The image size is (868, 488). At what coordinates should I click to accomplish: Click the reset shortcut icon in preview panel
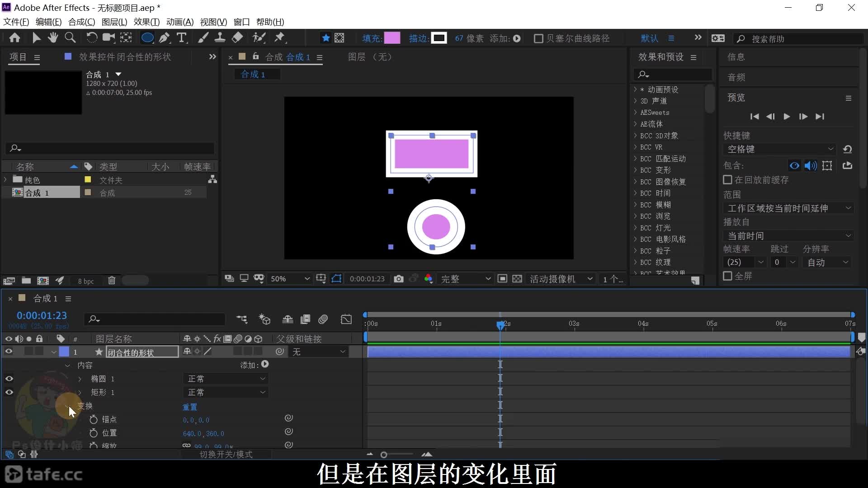tap(848, 149)
